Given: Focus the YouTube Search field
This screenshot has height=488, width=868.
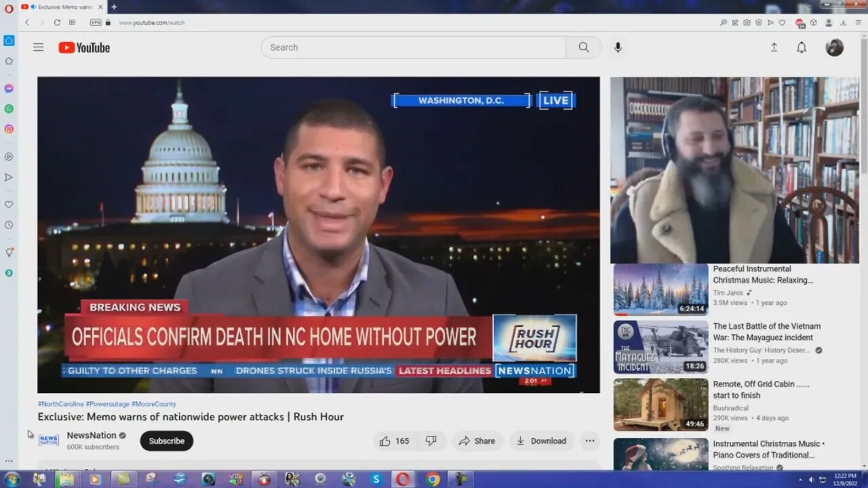Looking at the screenshot, I should pos(414,47).
